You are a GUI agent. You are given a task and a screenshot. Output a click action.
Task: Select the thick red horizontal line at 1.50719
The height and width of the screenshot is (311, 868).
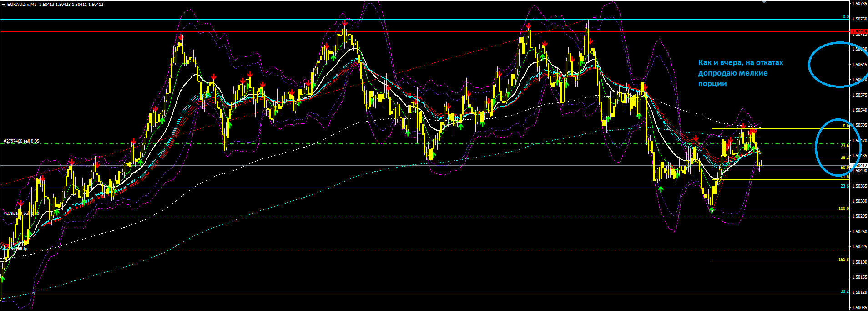[425, 32]
